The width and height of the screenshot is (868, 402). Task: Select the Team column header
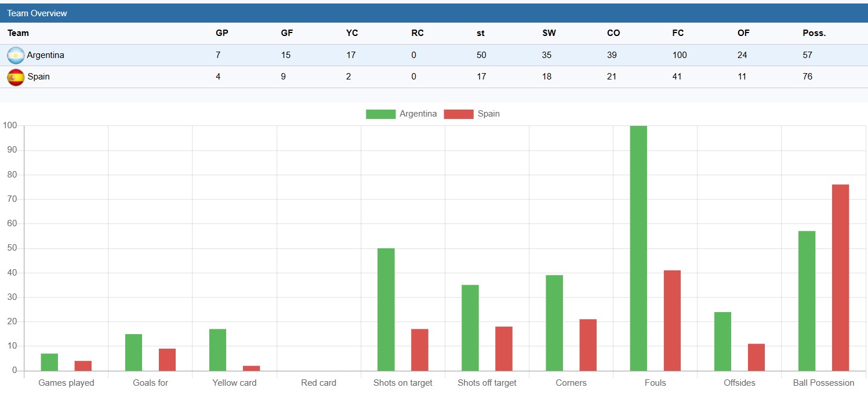[17, 33]
